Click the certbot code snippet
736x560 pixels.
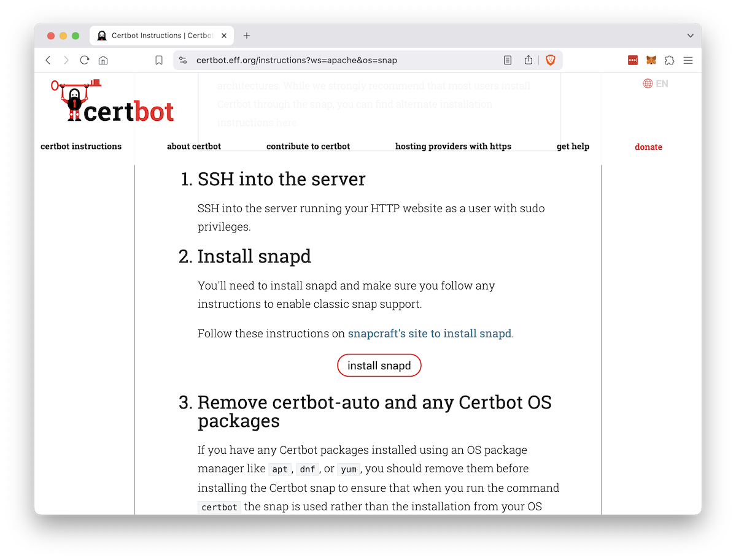(219, 507)
